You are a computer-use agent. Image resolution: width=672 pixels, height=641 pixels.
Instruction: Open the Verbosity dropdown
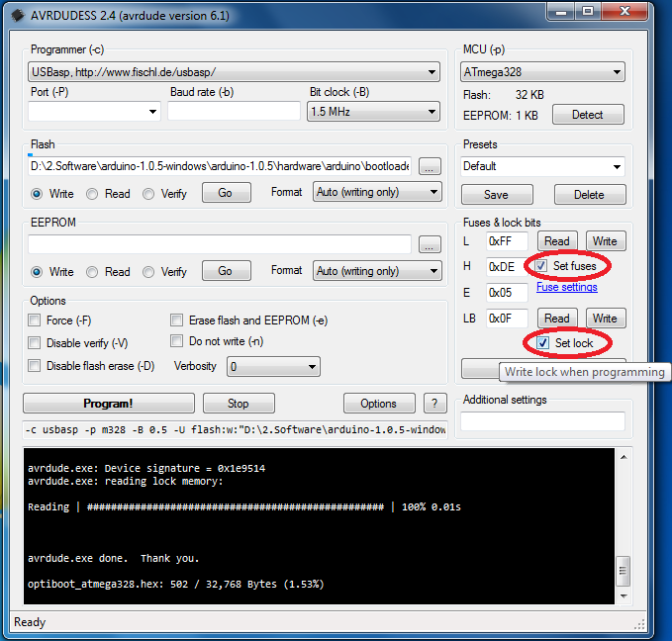click(x=273, y=367)
